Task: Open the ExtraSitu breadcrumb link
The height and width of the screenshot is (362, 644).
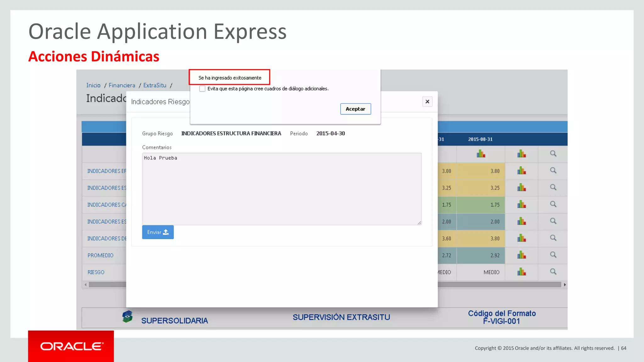Action: [x=155, y=85]
